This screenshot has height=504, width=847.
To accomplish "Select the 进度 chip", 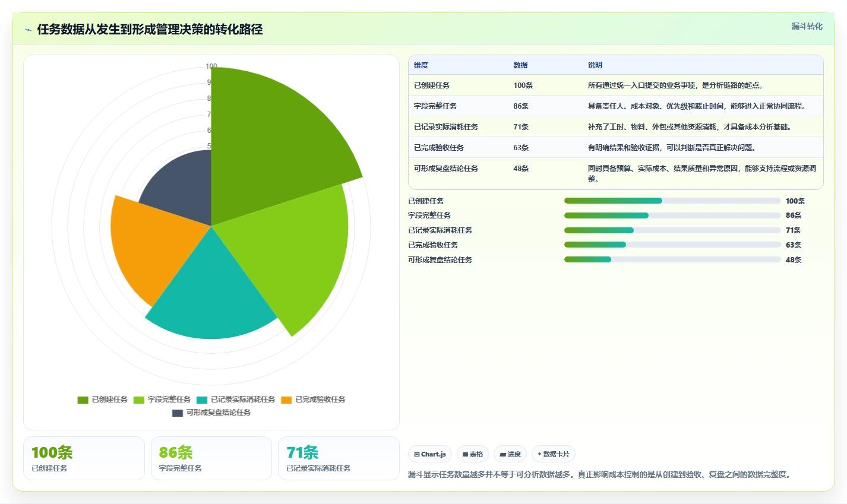I will tap(510, 454).
